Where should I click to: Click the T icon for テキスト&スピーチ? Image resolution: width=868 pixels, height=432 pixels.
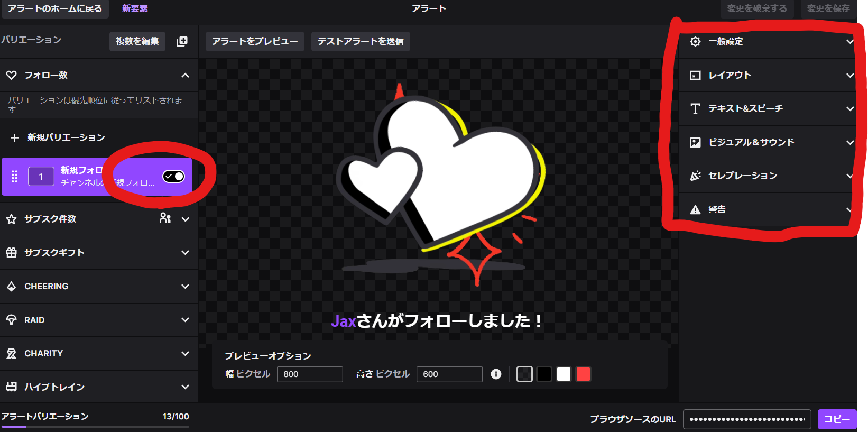[696, 108]
